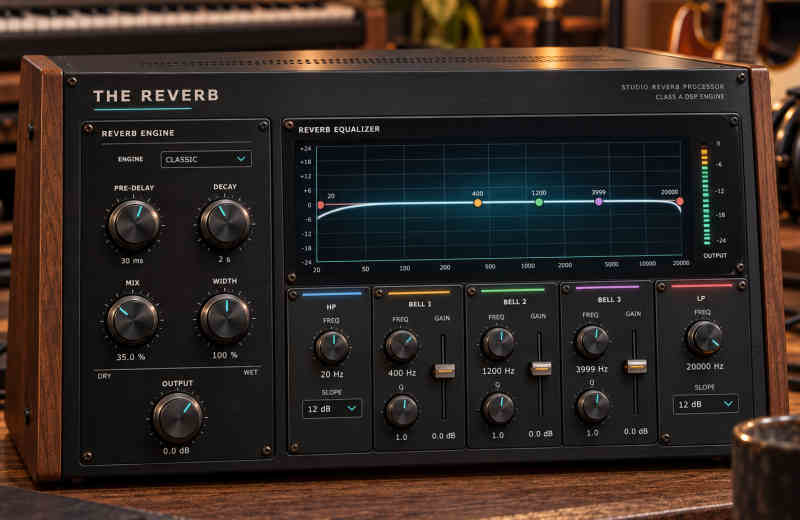This screenshot has width=800, height=520.
Task: Click the 100 % Width value
Action: 224,355
